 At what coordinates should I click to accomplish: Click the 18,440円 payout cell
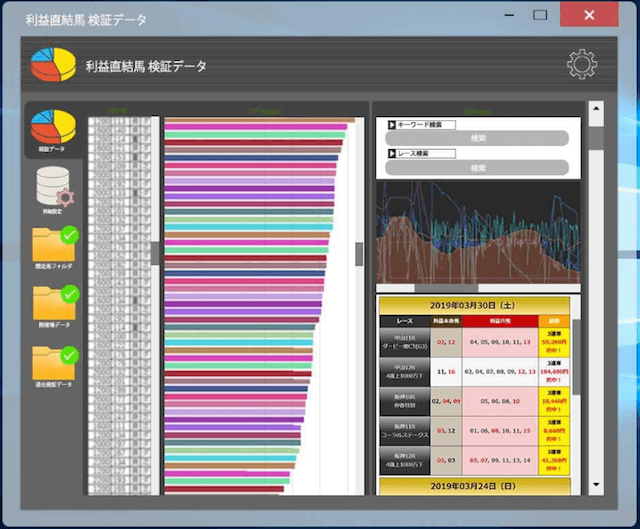click(554, 401)
